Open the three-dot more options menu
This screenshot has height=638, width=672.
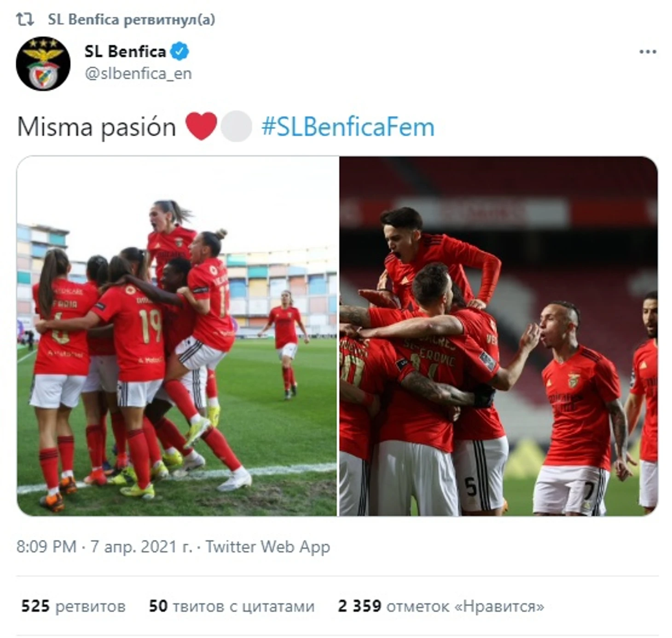(648, 52)
